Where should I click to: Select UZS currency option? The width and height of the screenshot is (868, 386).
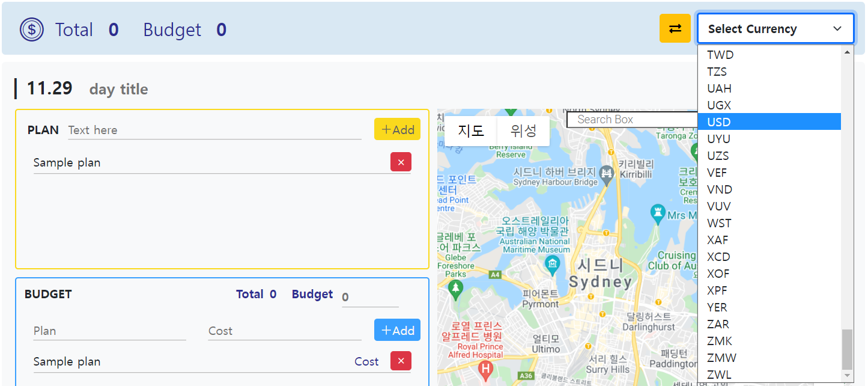769,155
